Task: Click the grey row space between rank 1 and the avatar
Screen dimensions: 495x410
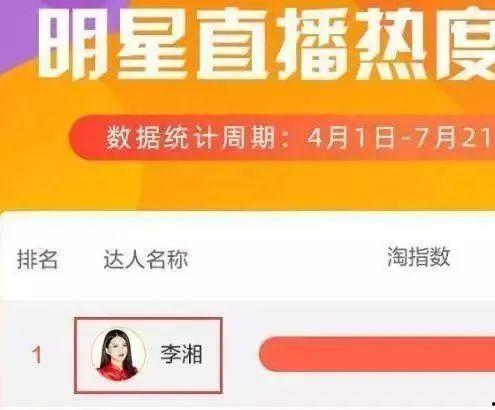Action: pyautogui.click(x=58, y=355)
